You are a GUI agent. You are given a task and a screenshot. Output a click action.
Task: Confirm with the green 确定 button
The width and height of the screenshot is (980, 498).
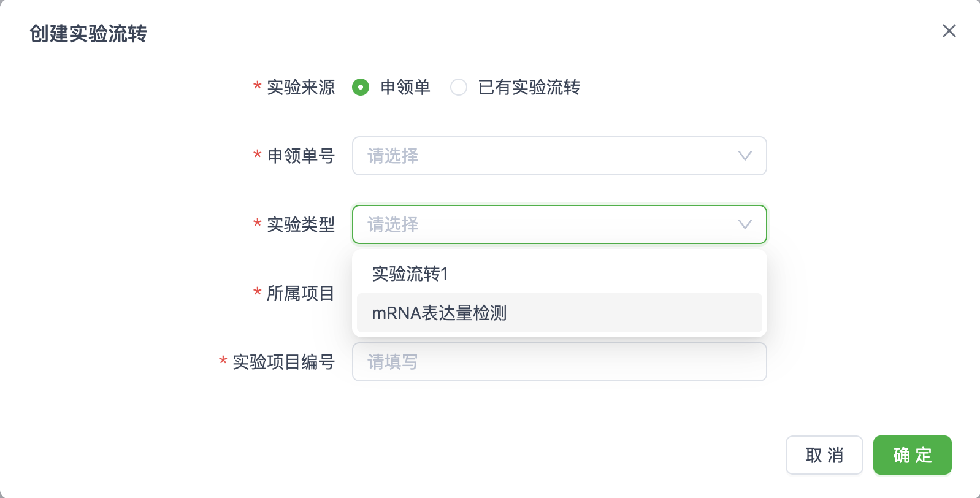912,455
